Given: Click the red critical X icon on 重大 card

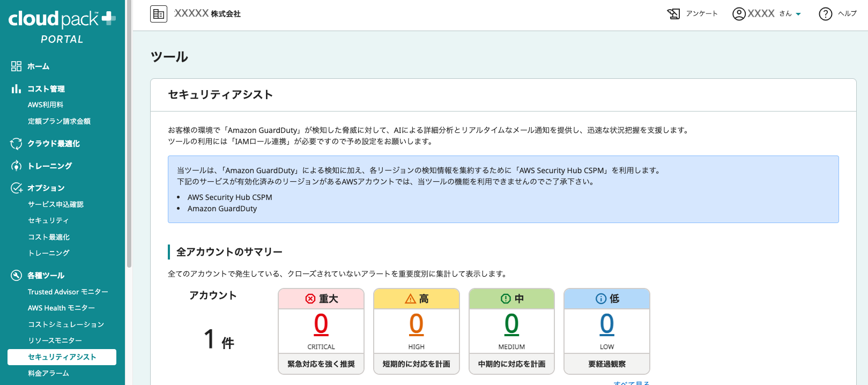Looking at the screenshot, I should [x=310, y=299].
